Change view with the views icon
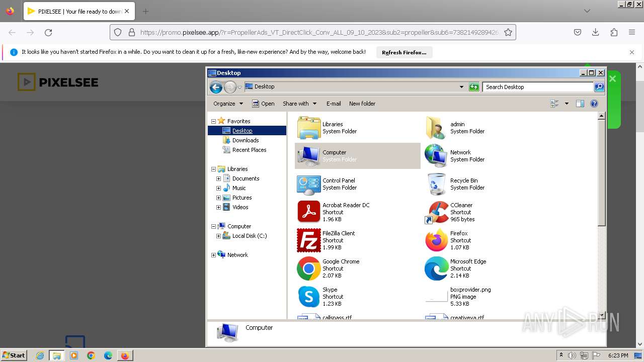Image resolution: width=644 pixels, height=362 pixels. click(555, 104)
